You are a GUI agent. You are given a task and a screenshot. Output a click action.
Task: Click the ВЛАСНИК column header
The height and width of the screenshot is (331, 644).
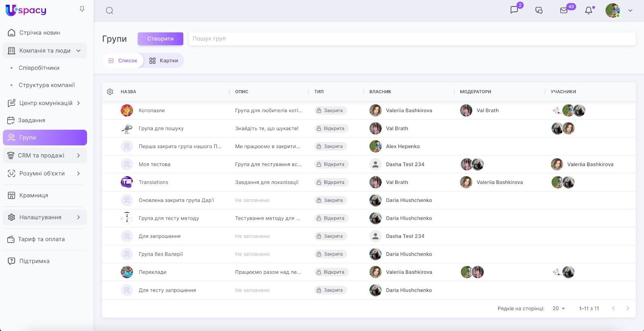(x=380, y=92)
